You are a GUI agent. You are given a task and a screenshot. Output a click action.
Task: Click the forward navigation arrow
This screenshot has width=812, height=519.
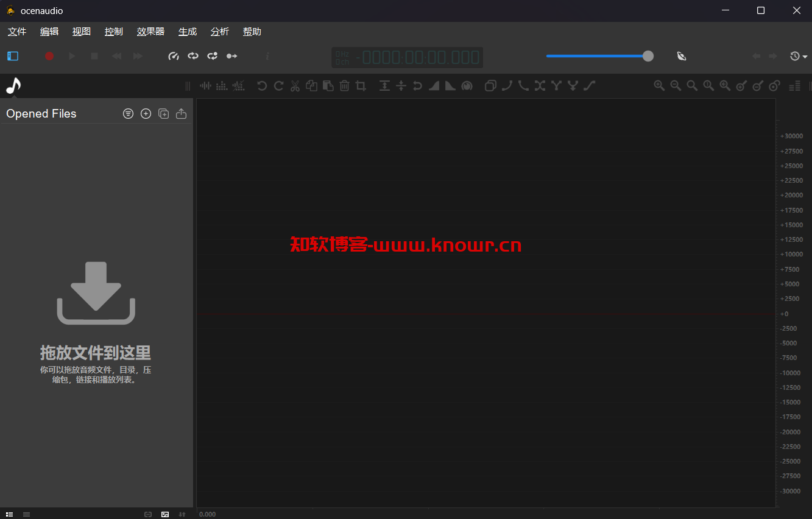773,56
